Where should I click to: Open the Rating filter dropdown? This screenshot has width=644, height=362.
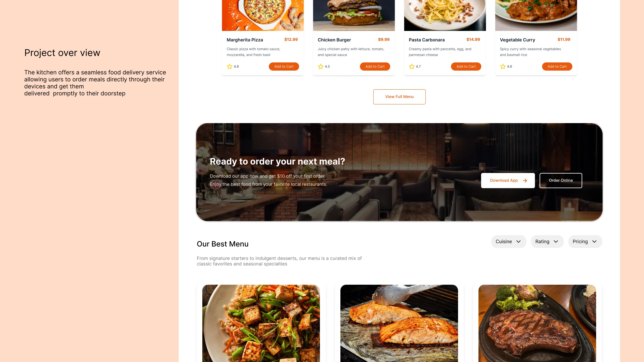pyautogui.click(x=547, y=242)
